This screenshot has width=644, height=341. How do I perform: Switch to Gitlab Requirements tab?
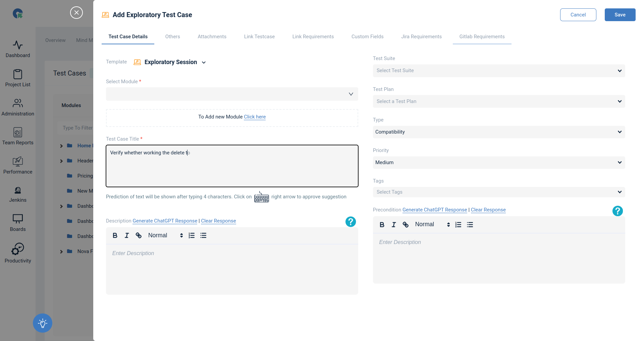[482, 37]
